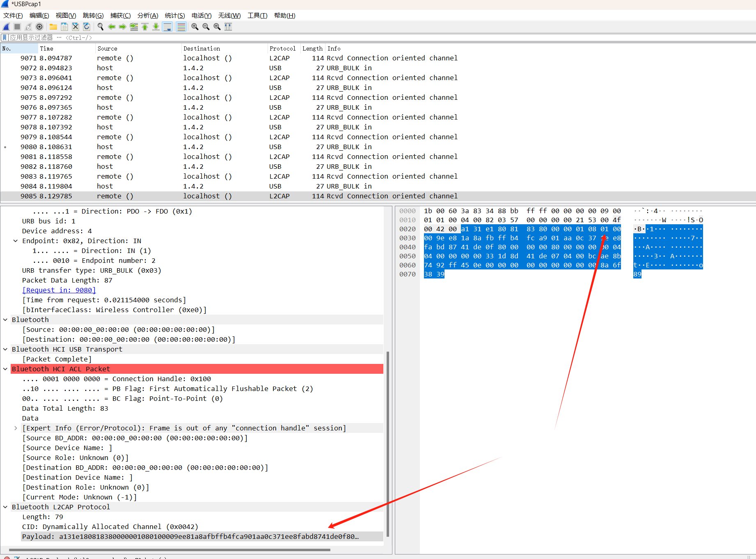
Task: Collapse Bluetooth L2CAP Protocol section
Action: click(x=5, y=507)
